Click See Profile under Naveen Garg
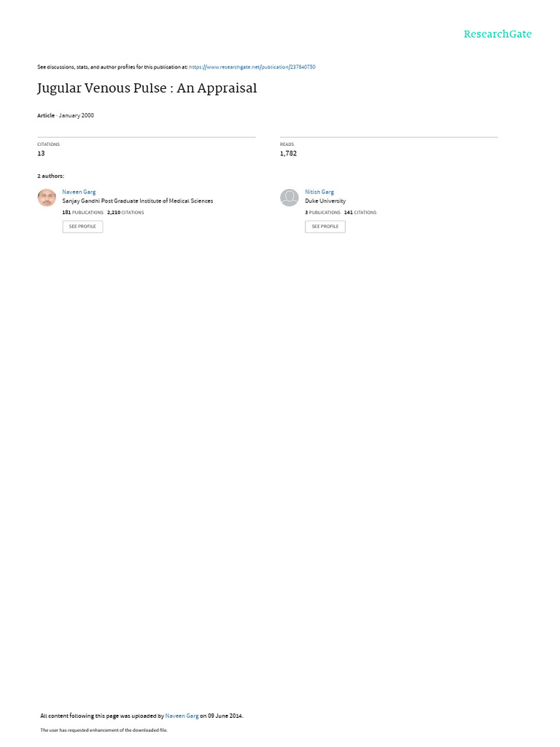This screenshot has width=560, height=747. [x=82, y=227]
